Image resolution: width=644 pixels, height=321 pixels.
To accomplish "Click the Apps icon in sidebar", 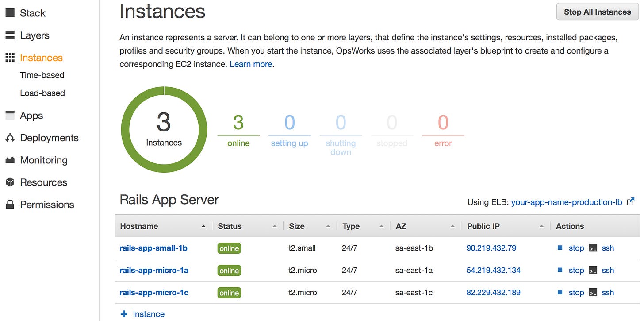I will (10, 116).
